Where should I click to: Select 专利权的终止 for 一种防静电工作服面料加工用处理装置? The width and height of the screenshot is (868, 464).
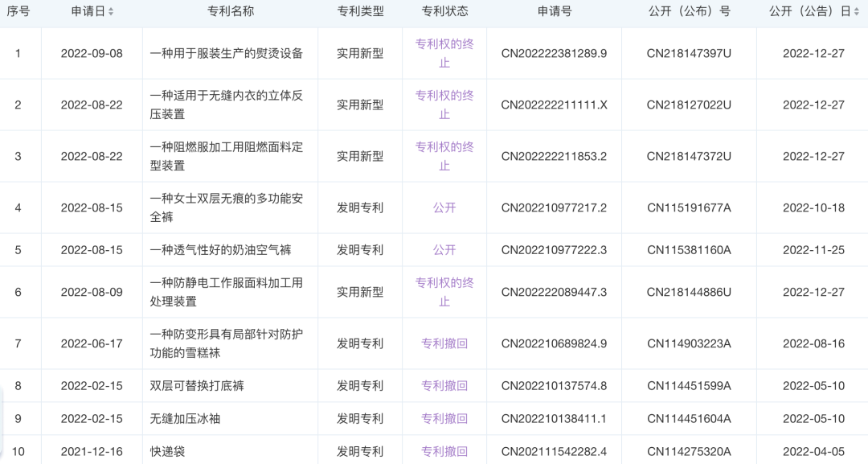coord(444,292)
